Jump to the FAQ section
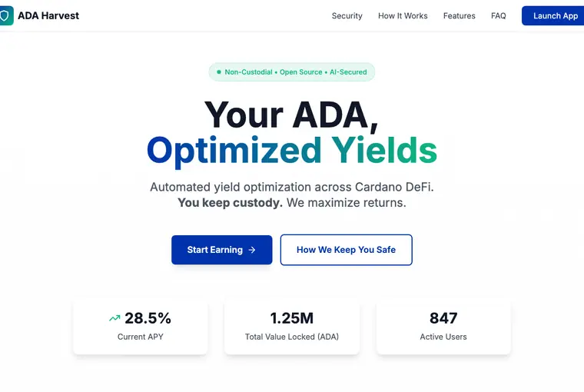Screen dimensions: 584x392 499,15
